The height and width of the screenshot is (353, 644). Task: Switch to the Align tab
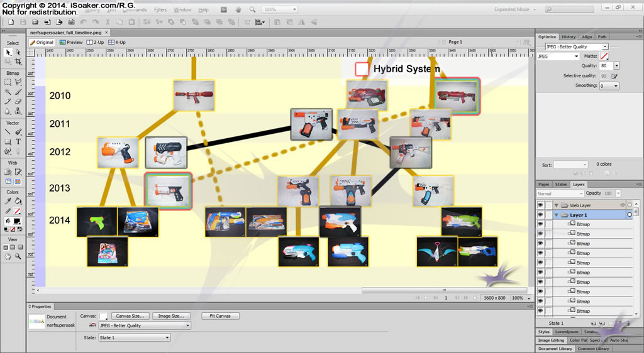pyautogui.click(x=587, y=37)
